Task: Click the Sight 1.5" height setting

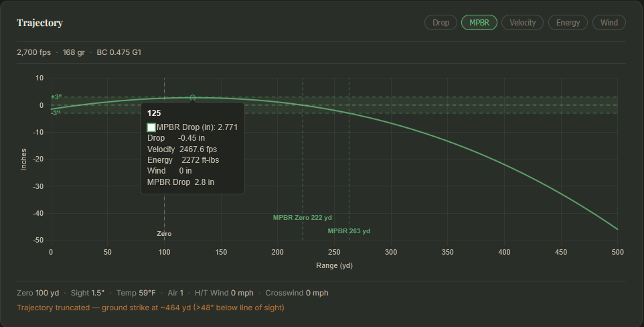Action: click(88, 293)
